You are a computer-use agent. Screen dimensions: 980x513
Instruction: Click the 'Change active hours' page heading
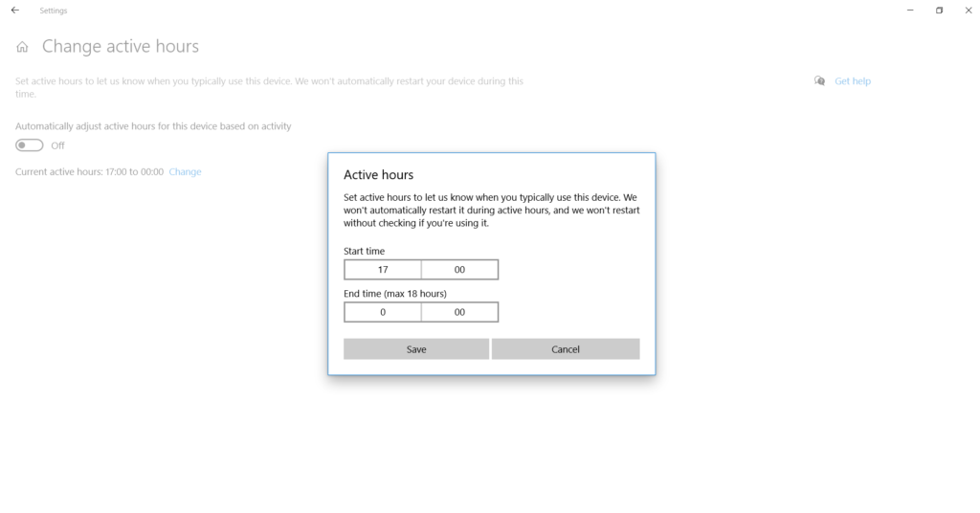point(121,46)
